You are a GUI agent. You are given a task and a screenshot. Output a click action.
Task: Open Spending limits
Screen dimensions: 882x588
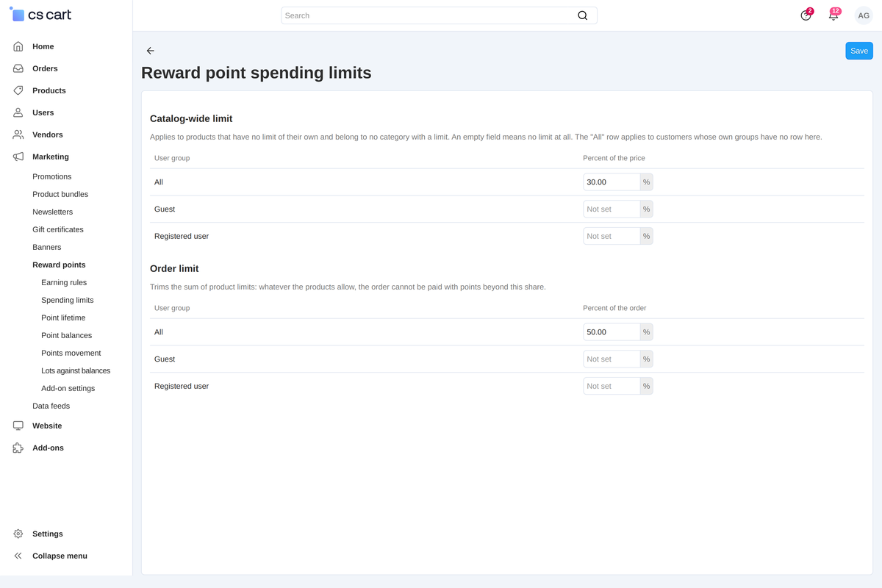tap(68, 300)
